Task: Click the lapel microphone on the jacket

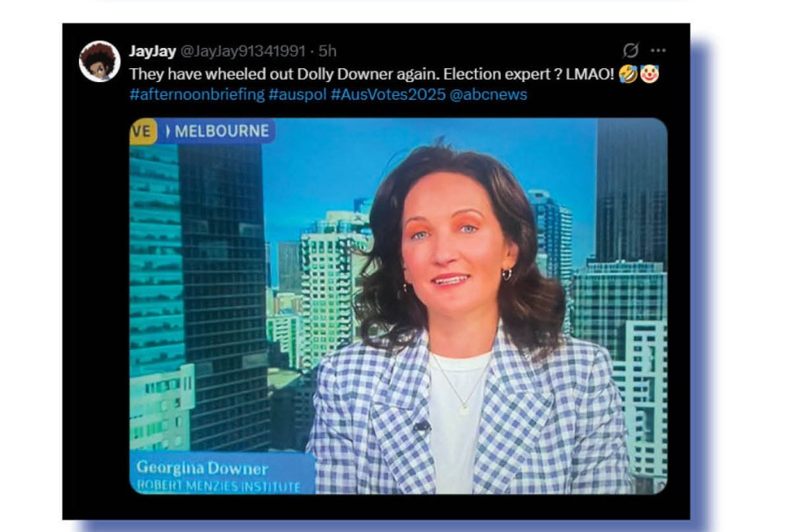Action: click(421, 427)
